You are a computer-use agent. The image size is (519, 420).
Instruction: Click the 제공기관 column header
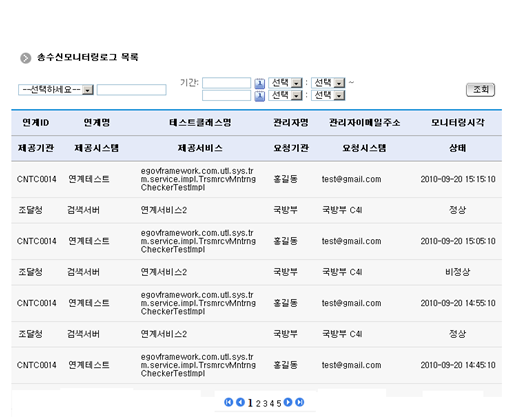coord(36,148)
